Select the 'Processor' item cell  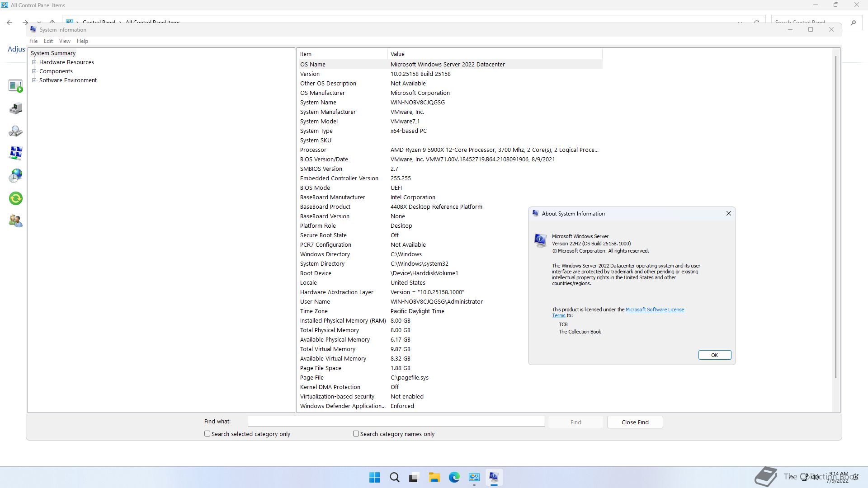tap(313, 150)
